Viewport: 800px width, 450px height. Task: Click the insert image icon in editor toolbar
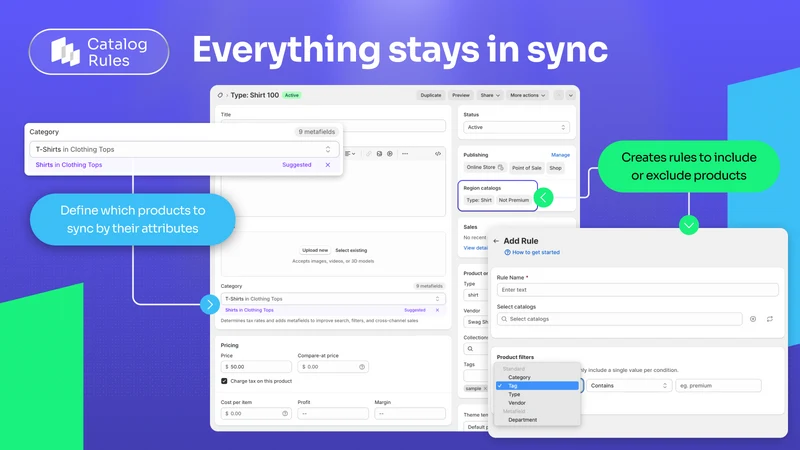point(379,154)
